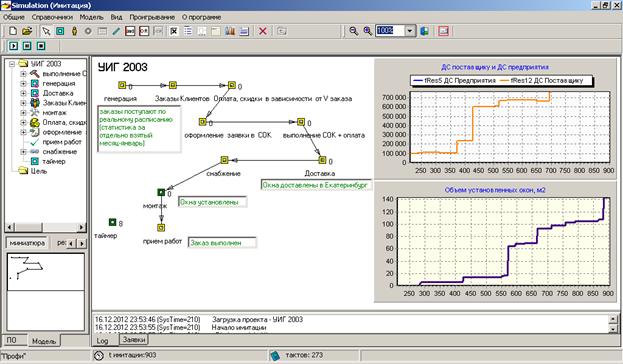This screenshot has height=364, width=623.
Task: Click the tree panel horizontal scrollbar
Action: (46, 227)
